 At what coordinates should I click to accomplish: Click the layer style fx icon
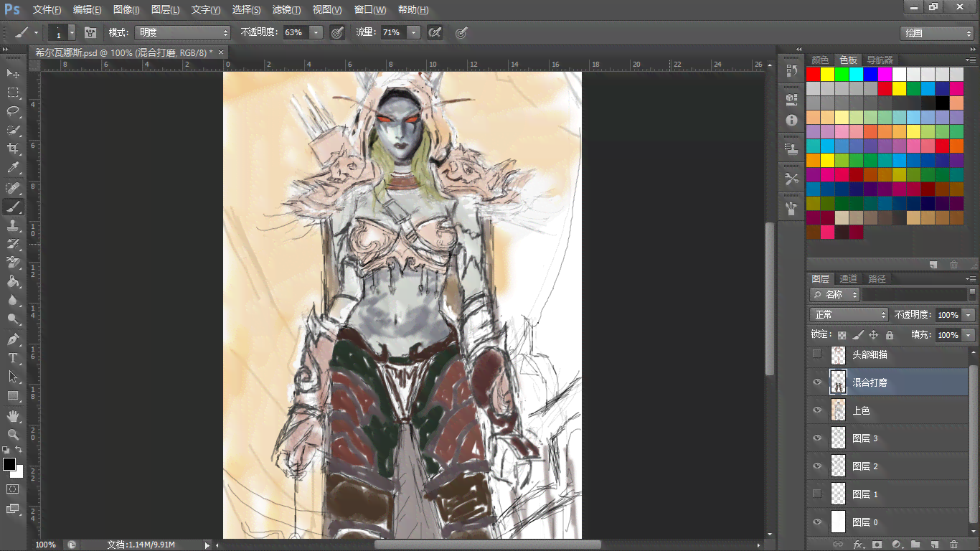pyautogui.click(x=857, y=545)
